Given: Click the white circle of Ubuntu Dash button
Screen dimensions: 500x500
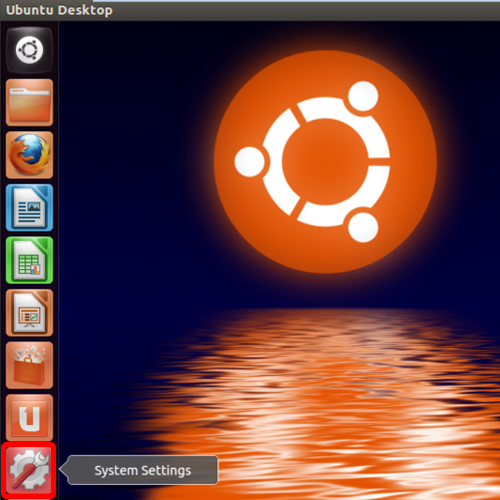Looking at the screenshot, I should coord(29,50).
